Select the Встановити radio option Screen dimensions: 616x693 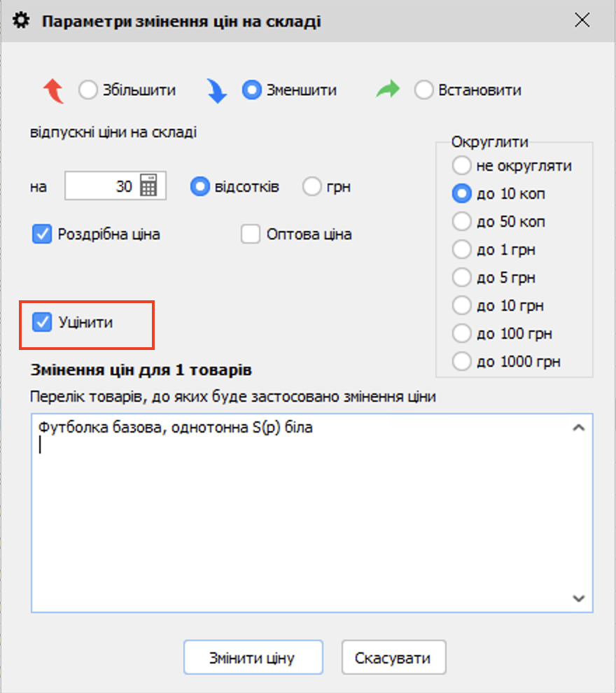point(424,90)
